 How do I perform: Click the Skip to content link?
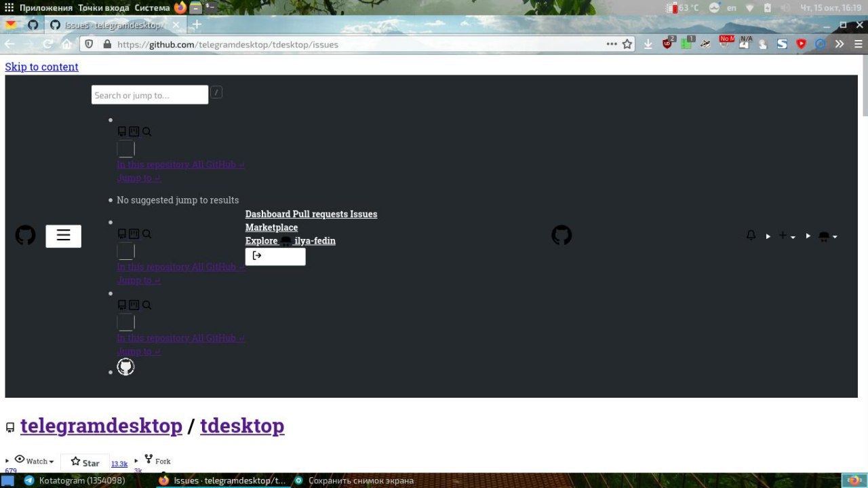pos(41,67)
